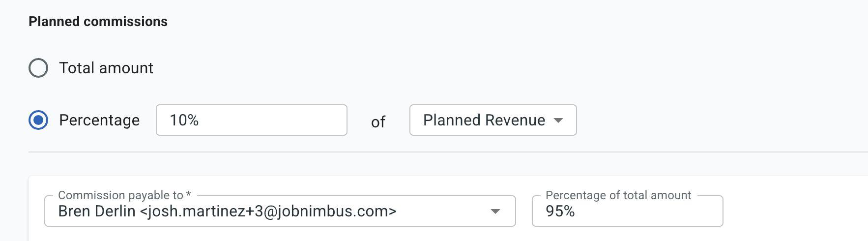Select the Bren Derlin payee entry text

[97, 211]
